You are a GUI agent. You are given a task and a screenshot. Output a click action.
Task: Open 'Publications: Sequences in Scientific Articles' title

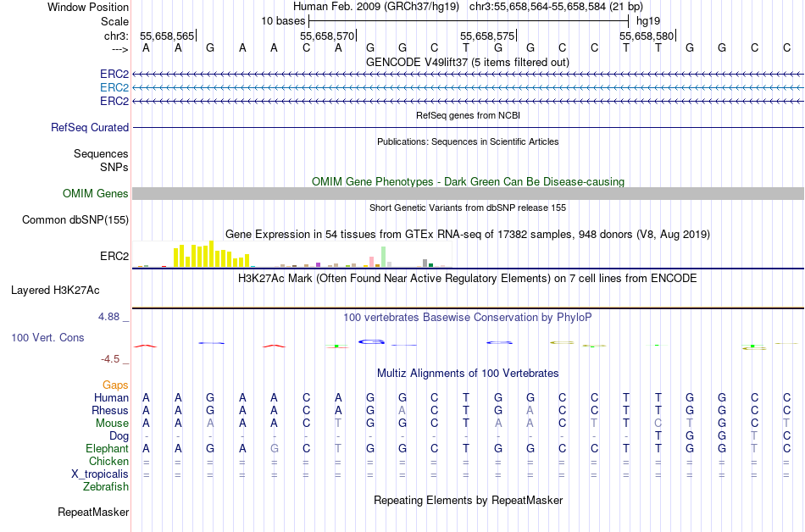pyautogui.click(x=468, y=141)
